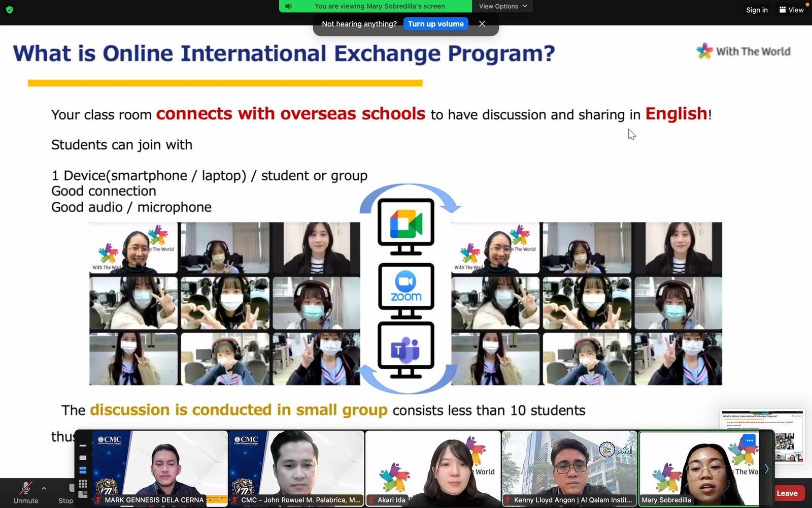Select the bottom layout icon in video strip
The width and height of the screenshot is (812, 508).
point(83,494)
